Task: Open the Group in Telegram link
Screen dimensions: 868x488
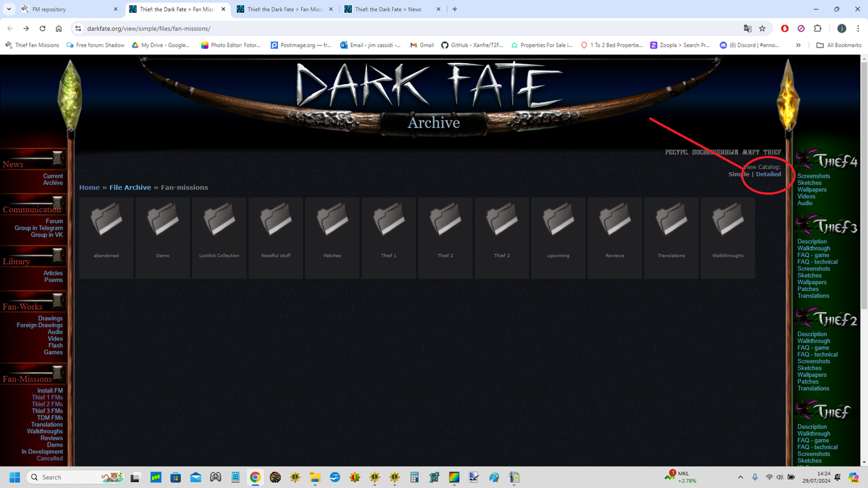Action: [39, 228]
